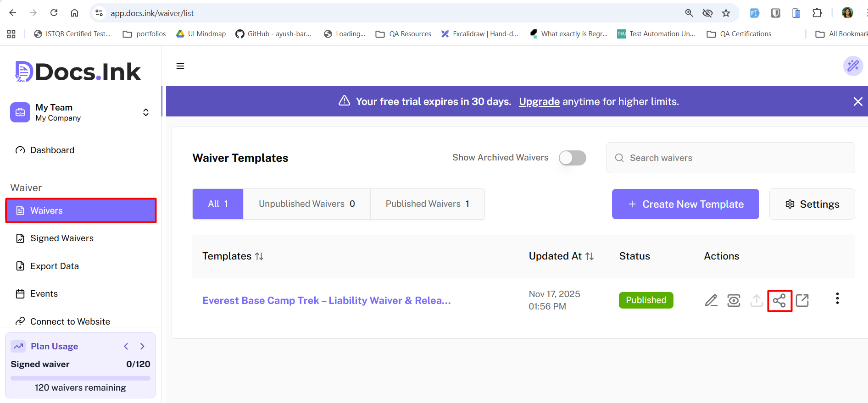Open waiver in new tab icon
The image size is (868, 403).
tap(802, 301)
